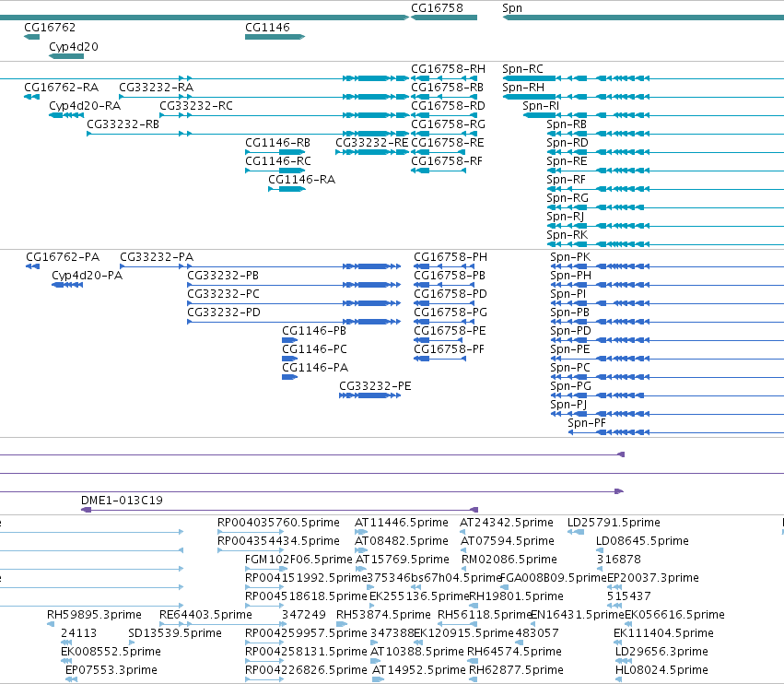Screen dimensions: 784x684
Task: Select the CG16762 gene label
Action: coord(50,27)
